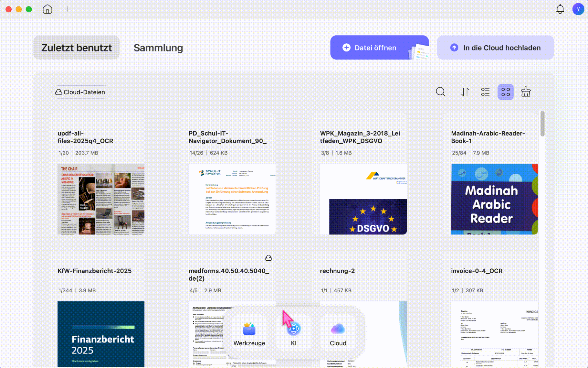588x368 pixels.
Task: Open the KI assistant
Action: tap(294, 333)
